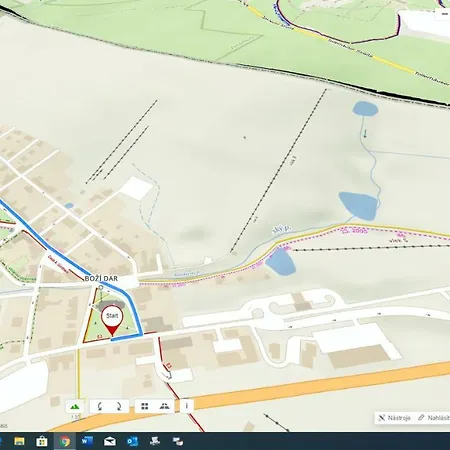Click the green terrain mountains icon
Image resolution: width=450 pixels, height=450 pixels.
(75, 406)
